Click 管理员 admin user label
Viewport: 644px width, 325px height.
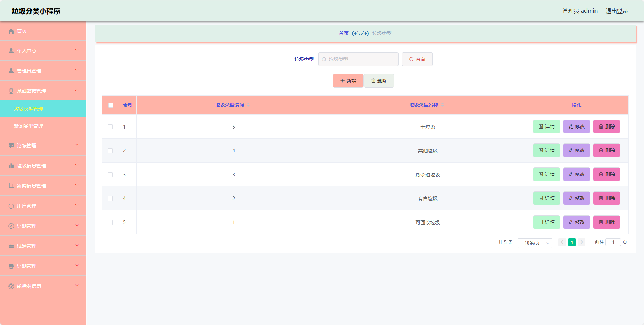(580, 11)
